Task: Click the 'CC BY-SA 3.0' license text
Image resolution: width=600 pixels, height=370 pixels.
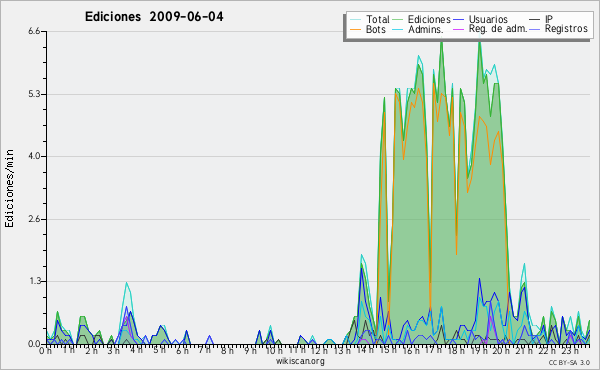Action: tap(569, 362)
